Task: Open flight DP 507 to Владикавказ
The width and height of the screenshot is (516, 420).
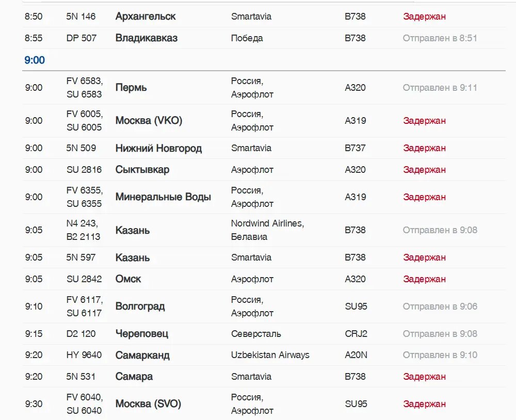Action: point(147,38)
